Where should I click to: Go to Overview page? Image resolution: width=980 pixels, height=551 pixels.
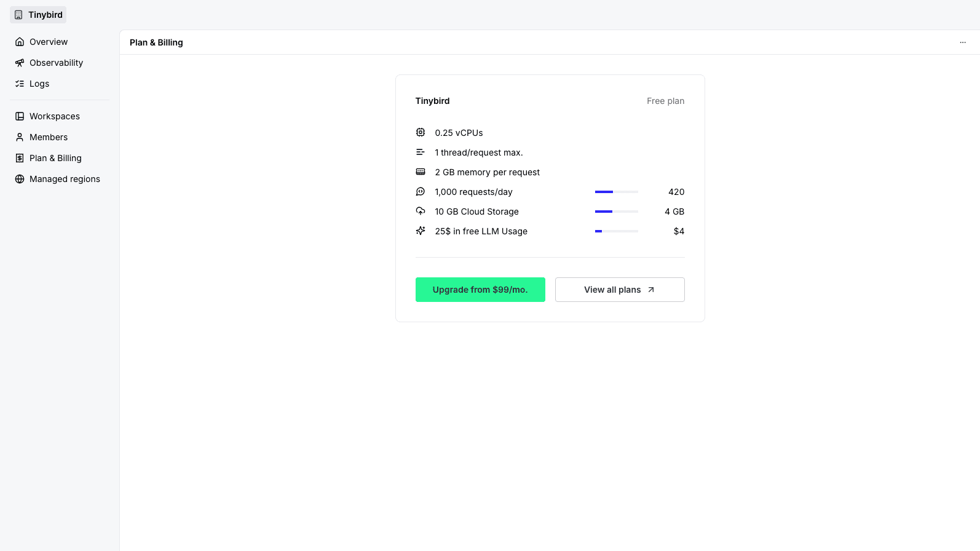point(60,42)
